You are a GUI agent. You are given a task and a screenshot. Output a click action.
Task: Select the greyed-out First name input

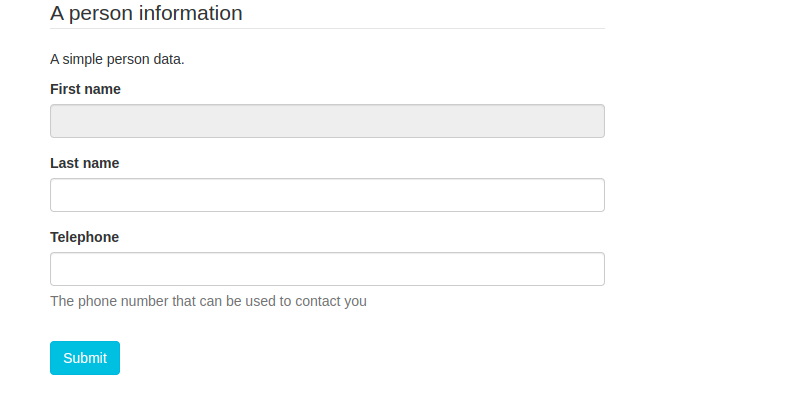click(x=327, y=121)
